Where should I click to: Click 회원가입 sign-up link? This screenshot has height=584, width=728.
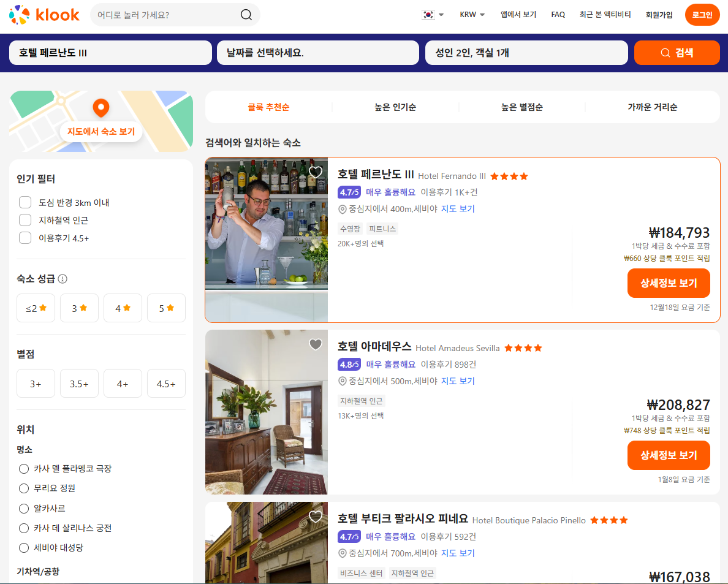point(659,15)
